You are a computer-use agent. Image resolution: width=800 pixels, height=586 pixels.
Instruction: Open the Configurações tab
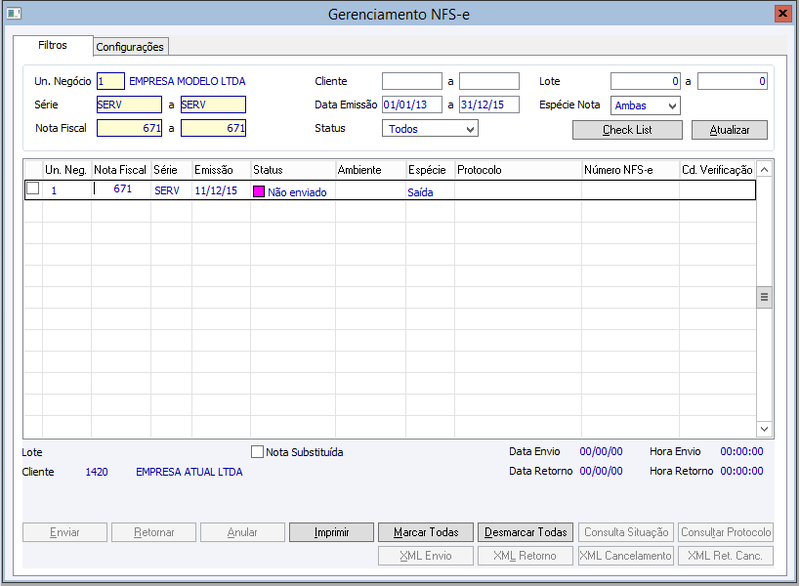pyautogui.click(x=130, y=47)
